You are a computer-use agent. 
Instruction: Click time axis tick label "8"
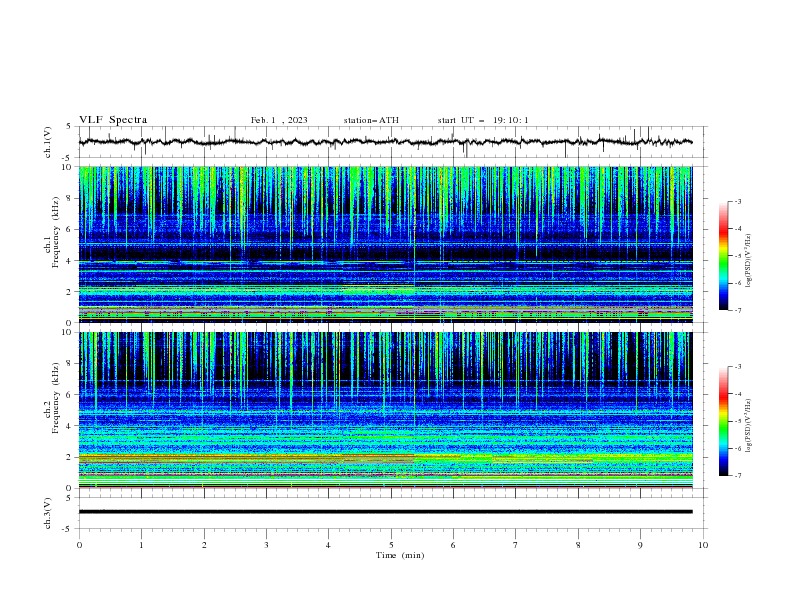pyautogui.click(x=578, y=545)
